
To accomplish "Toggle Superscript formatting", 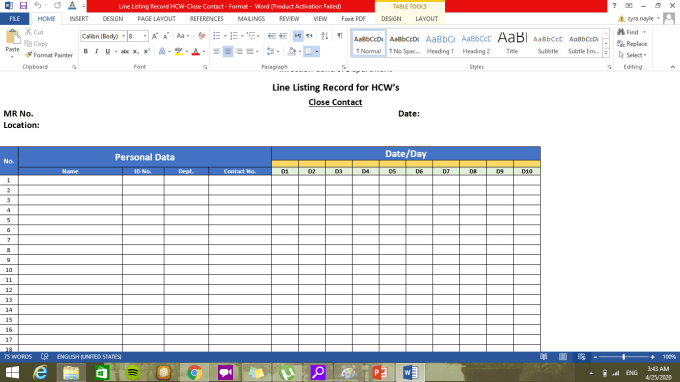I will point(147,52).
